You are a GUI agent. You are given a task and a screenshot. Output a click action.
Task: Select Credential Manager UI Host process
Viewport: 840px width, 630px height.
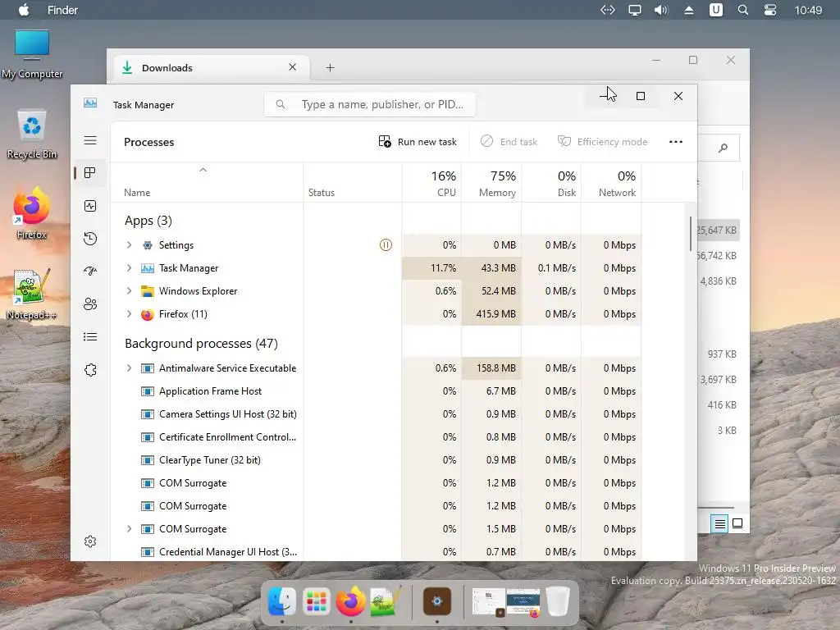pos(376,552)
